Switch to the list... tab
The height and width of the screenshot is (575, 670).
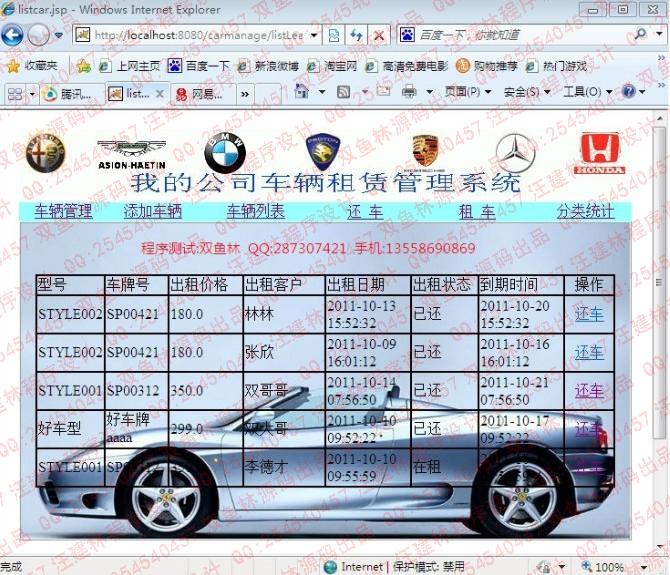coord(130,94)
